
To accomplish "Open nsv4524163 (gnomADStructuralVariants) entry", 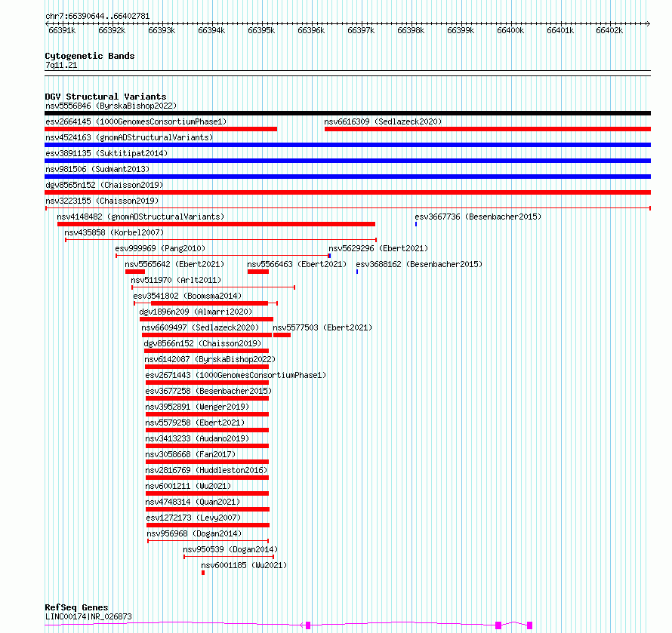I will coord(129,137).
